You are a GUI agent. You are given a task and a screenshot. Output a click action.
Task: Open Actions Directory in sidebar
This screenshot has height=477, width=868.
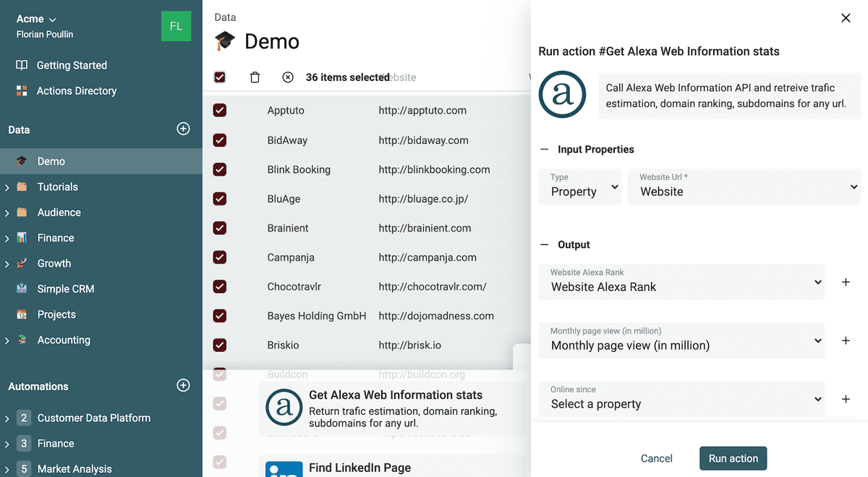pos(77,90)
